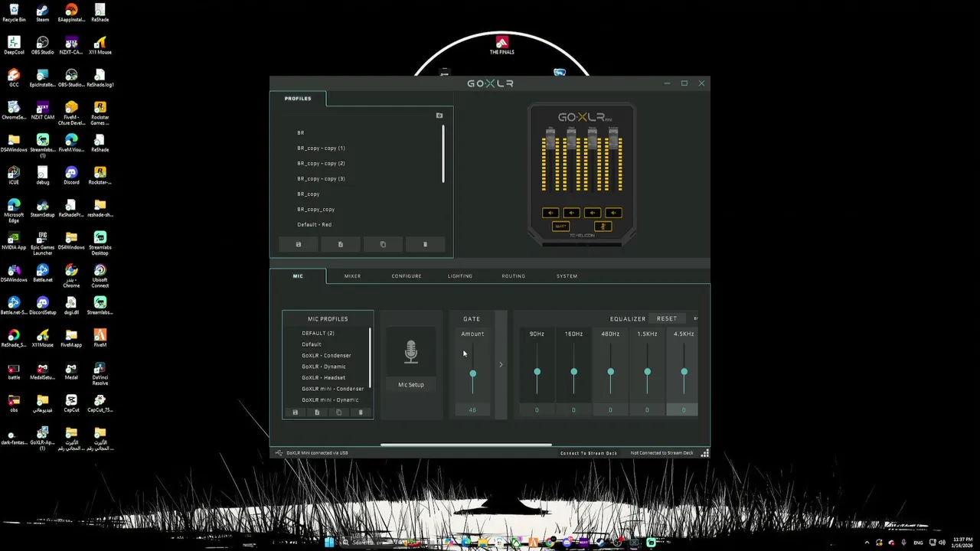The image size is (980, 551).
Task: Switch to the System tab
Action: [x=567, y=276]
